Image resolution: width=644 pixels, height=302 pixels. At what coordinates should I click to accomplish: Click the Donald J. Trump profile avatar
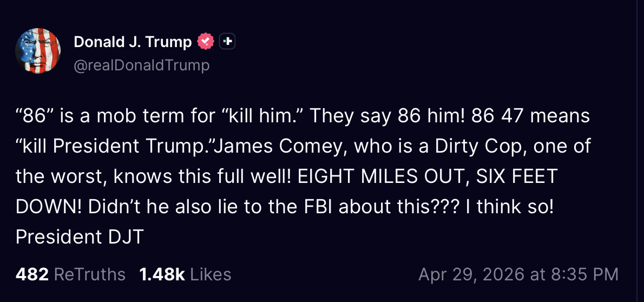pos(38,51)
